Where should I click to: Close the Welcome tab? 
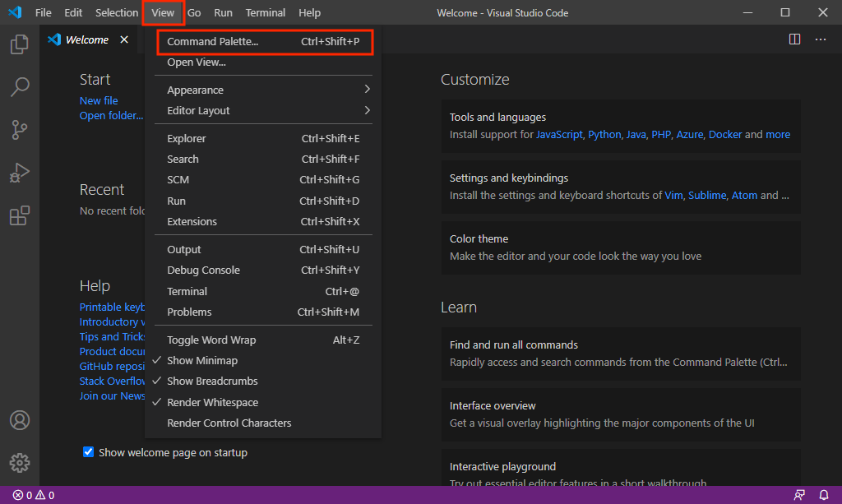[124, 39]
